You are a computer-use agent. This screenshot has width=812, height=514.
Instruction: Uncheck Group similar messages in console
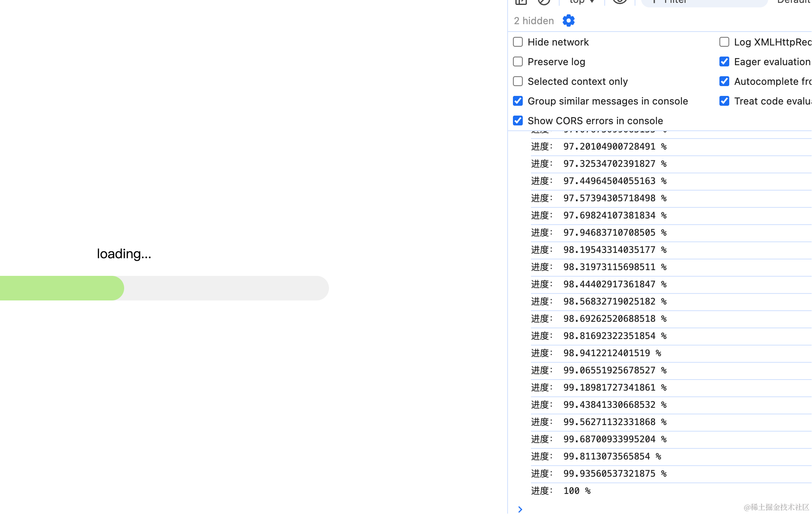pos(518,101)
